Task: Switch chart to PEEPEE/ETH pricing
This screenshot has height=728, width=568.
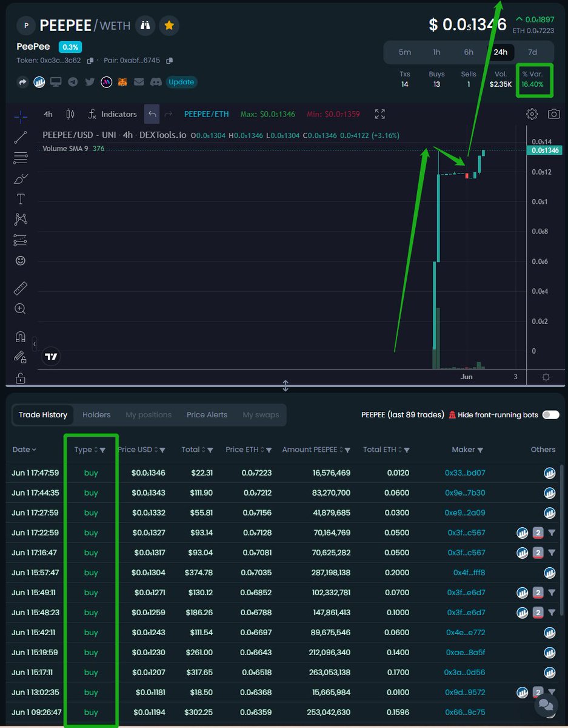Action: (x=207, y=114)
